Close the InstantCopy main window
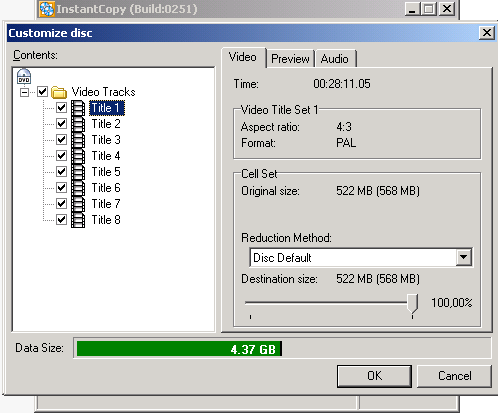The width and height of the screenshot is (498, 413). click(x=447, y=9)
